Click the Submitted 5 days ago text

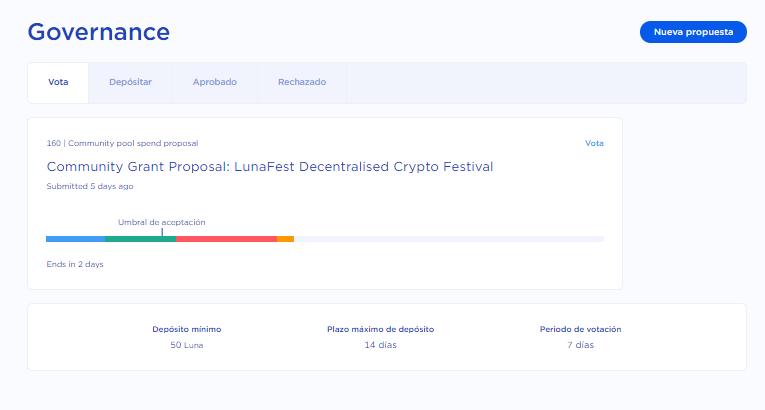click(x=89, y=186)
